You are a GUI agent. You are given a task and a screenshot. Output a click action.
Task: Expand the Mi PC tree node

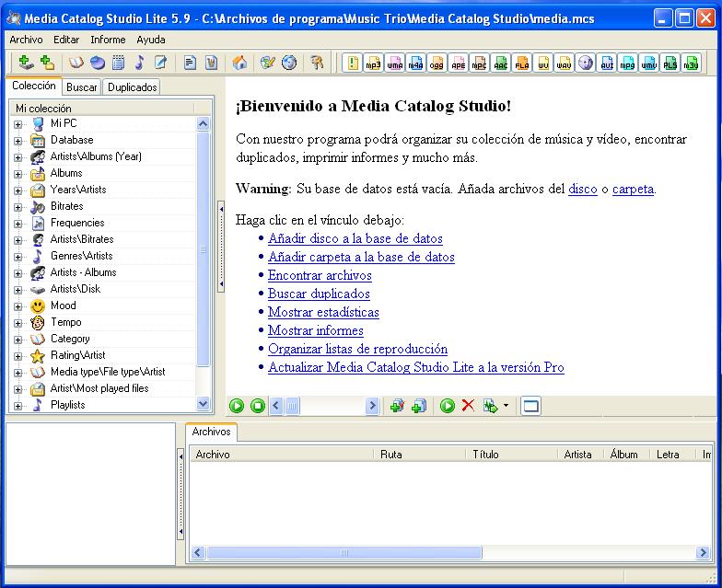(18, 124)
